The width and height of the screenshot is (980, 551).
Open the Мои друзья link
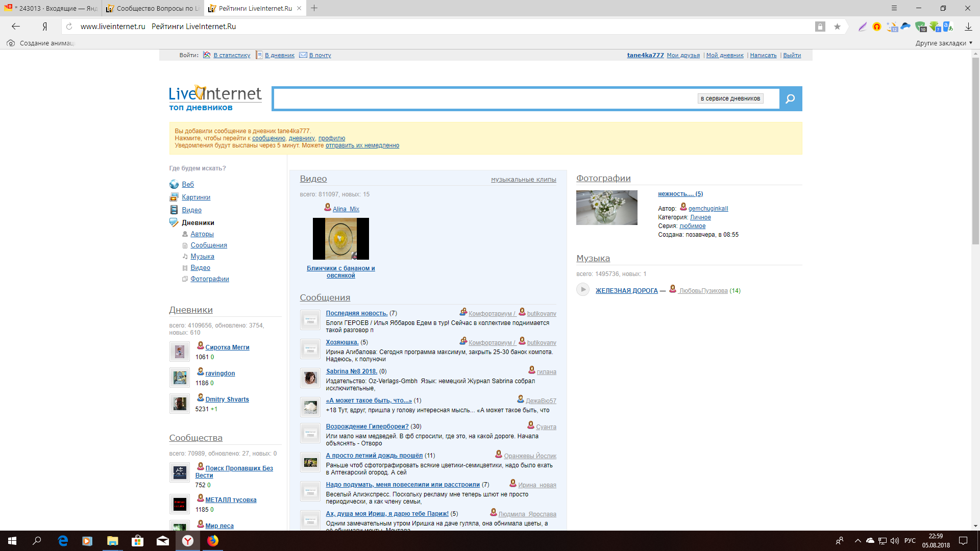683,55
